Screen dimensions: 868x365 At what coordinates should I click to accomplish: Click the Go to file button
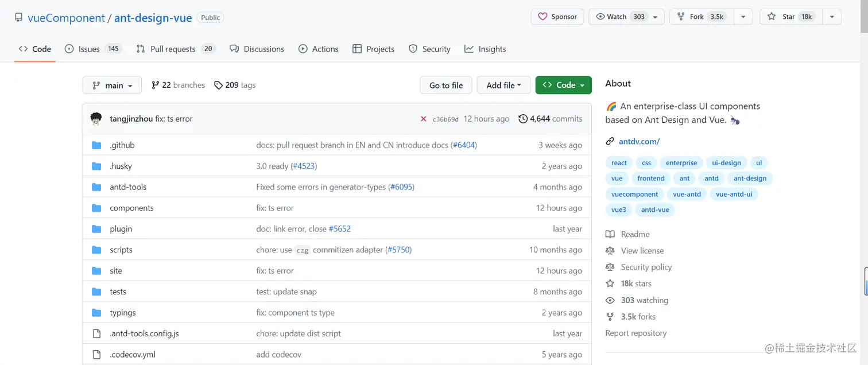tap(446, 85)
